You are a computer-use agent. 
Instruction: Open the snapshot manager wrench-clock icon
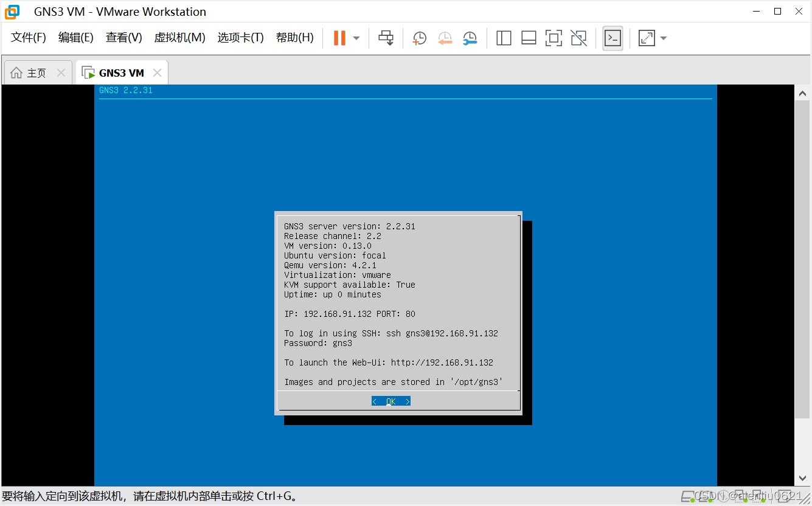pos(470,38)
